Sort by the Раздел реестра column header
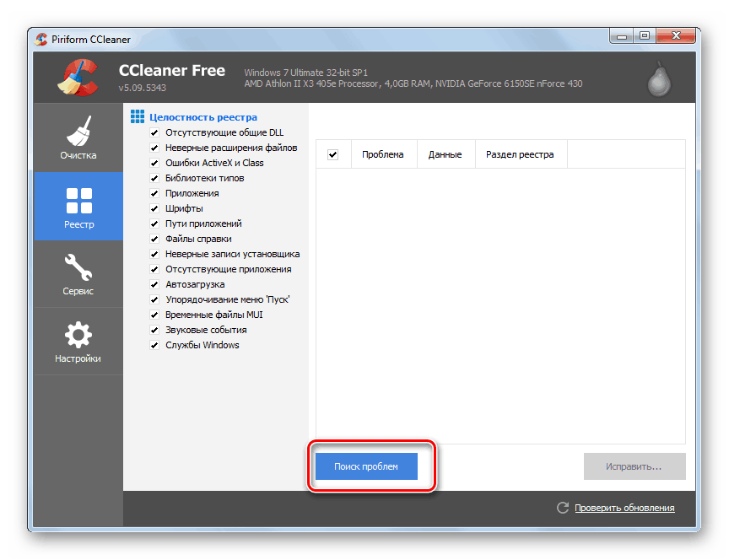 pyautogui.click(x=521, y=154)
